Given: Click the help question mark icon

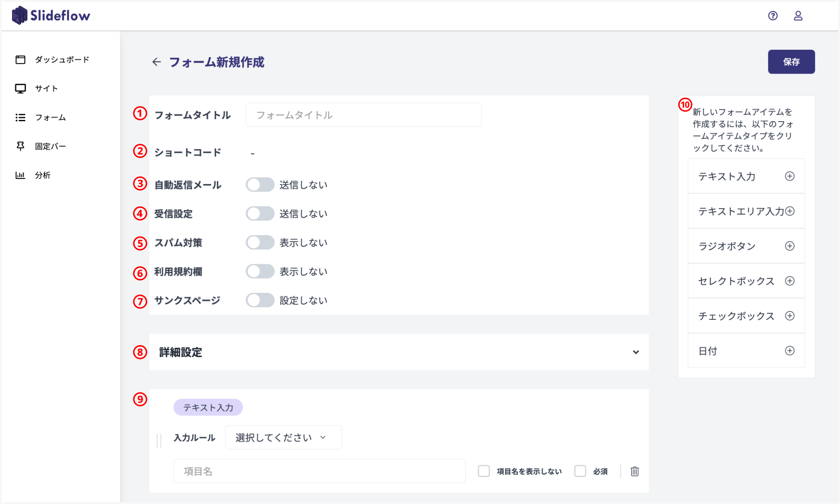Looking at the screenshot, I should tap(773, 16).
